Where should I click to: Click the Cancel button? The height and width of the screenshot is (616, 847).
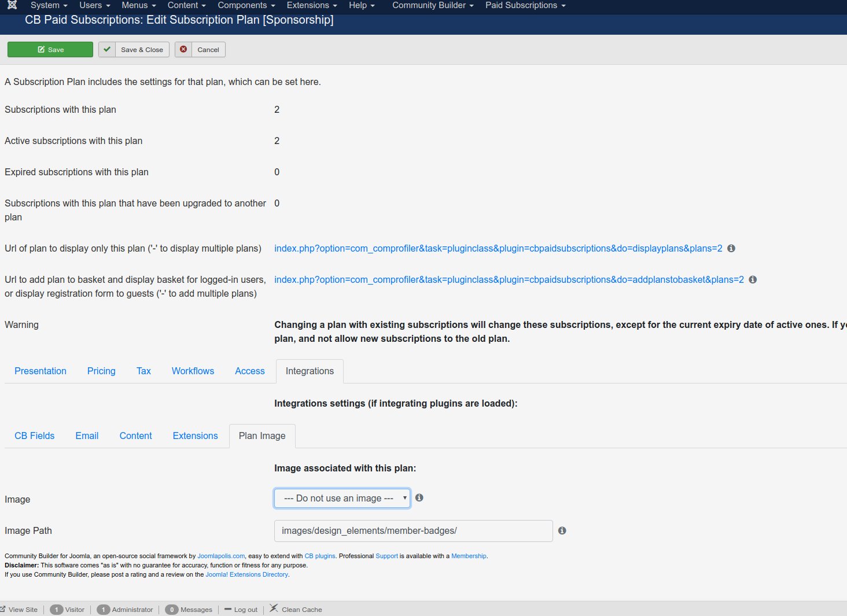pyautogui.click(x=200, y=50)
